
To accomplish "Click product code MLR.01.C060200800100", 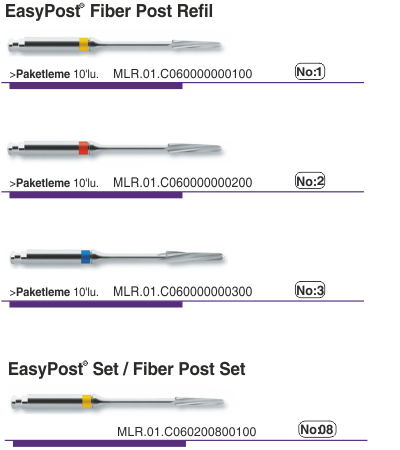I will click(187, 432).
